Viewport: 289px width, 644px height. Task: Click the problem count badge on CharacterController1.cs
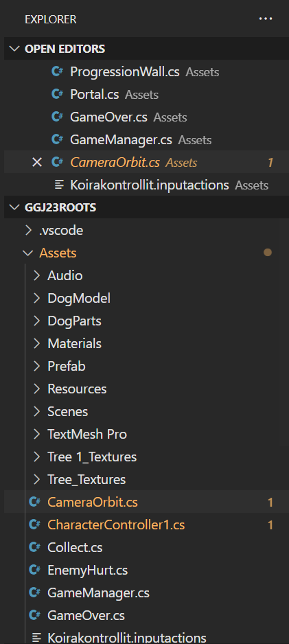tap(270, 525)
